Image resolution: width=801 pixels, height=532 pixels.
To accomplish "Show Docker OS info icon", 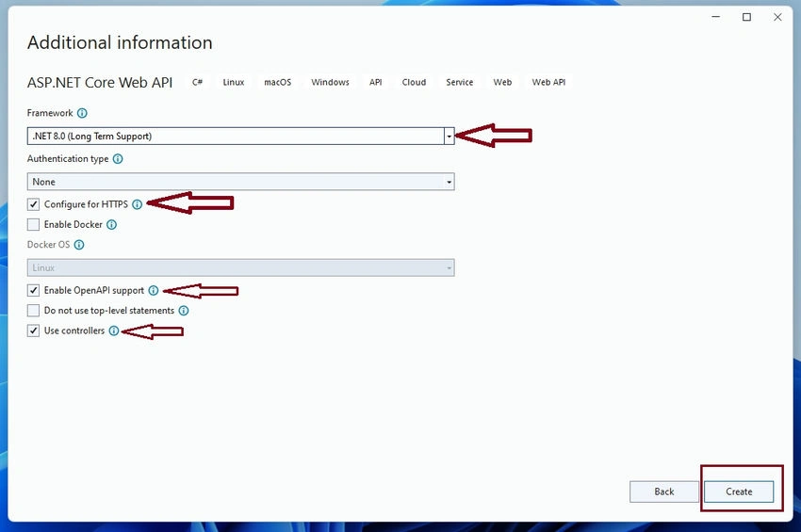I will click(78, 245).
